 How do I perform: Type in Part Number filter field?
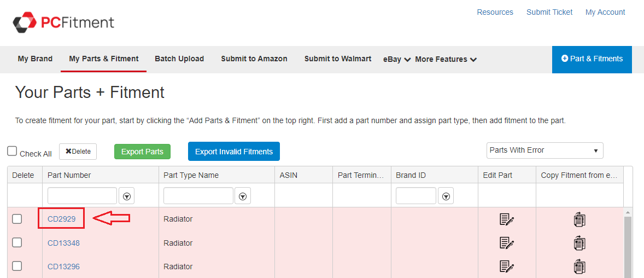coord(82,196)
